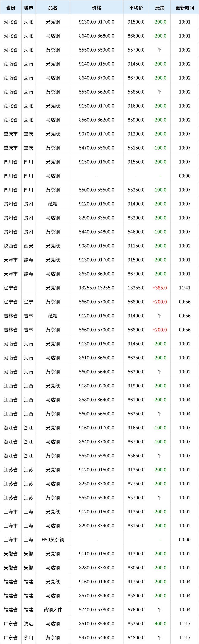Click the 涨跌 column header
The image size is (199, 644).
point(160,8)
